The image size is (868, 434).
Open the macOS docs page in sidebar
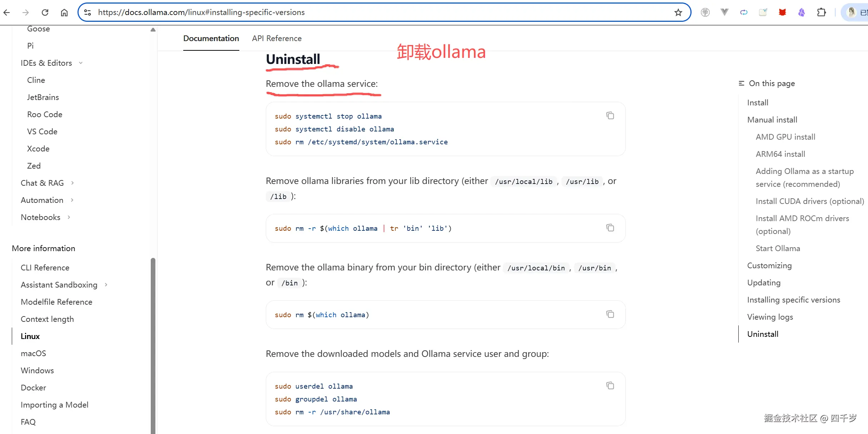pos(33,353)
